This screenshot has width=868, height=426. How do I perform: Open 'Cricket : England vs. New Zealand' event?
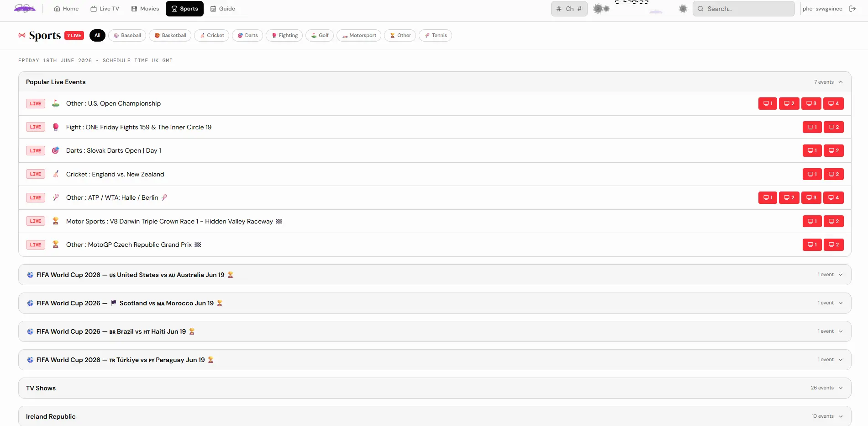pyautogui.click(x=115, y=174)
